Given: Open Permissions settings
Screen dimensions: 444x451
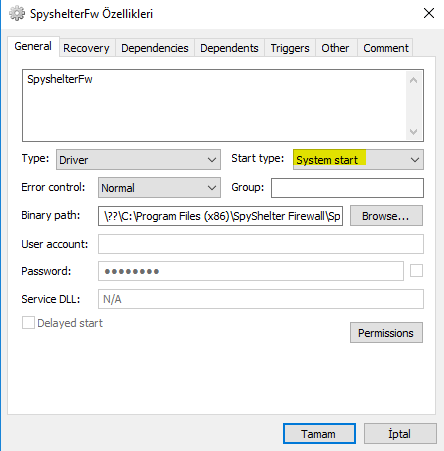Looking at the screenshot, I should 386,333.
